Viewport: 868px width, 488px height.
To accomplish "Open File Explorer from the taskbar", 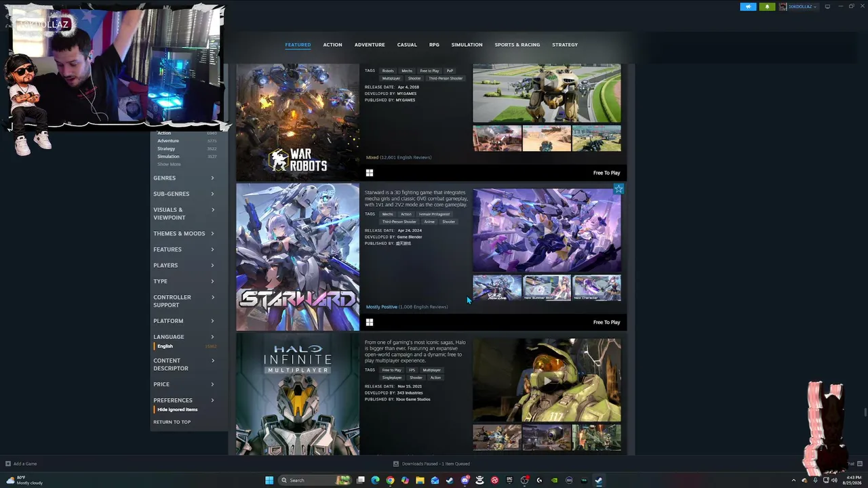I will tap(420, 481).
